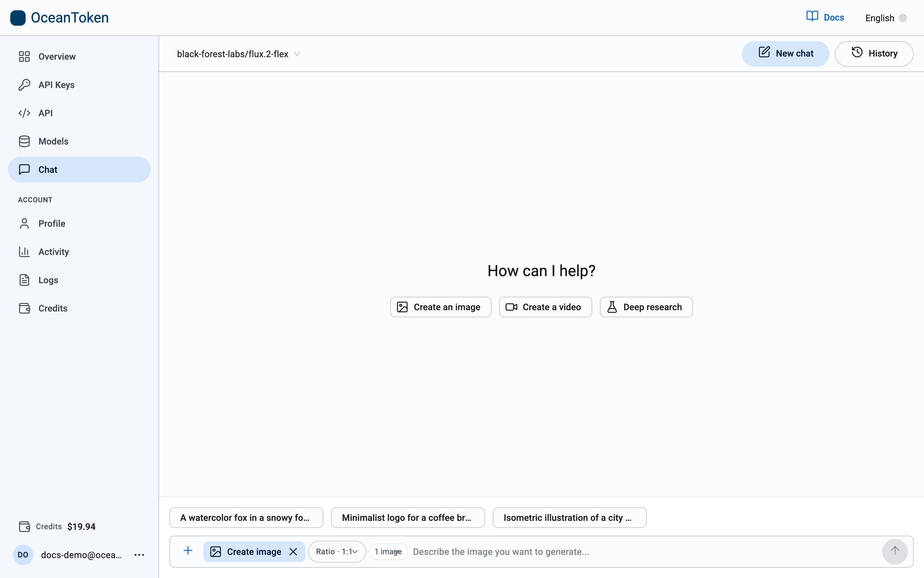Screen dimensions: 924x578
Task: Open the Profile page
Action: pos(79,223)
